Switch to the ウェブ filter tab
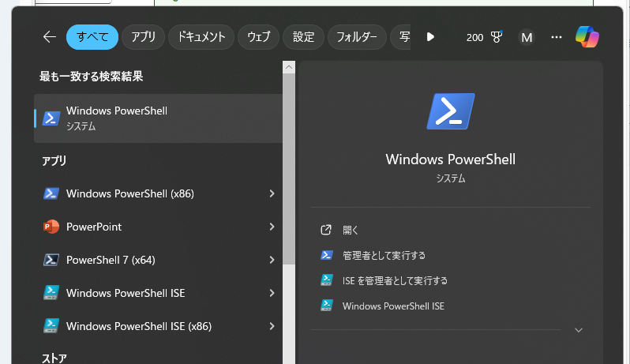 pos(258,37)
